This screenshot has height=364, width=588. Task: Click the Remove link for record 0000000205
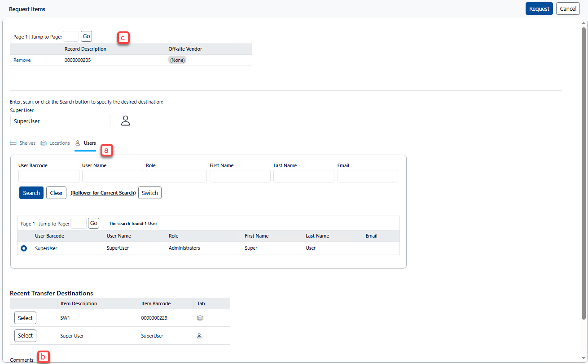[x=22, y=60]
